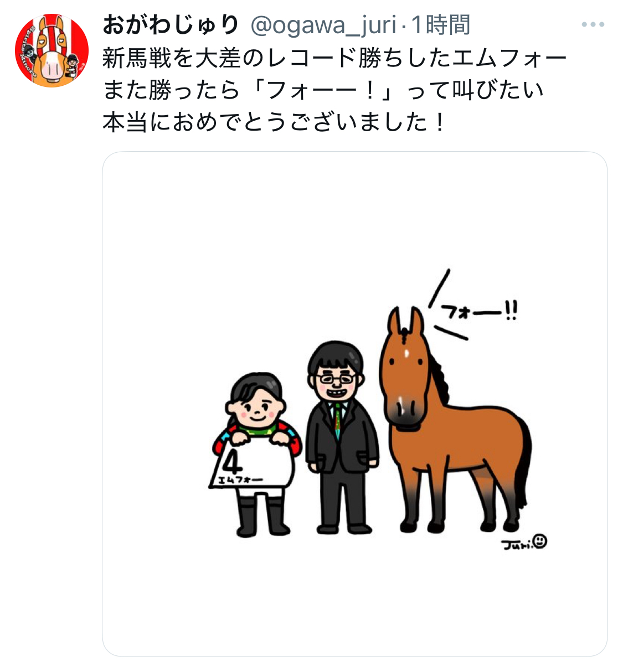Open the tweet's attached illustration

pos(355,404)
